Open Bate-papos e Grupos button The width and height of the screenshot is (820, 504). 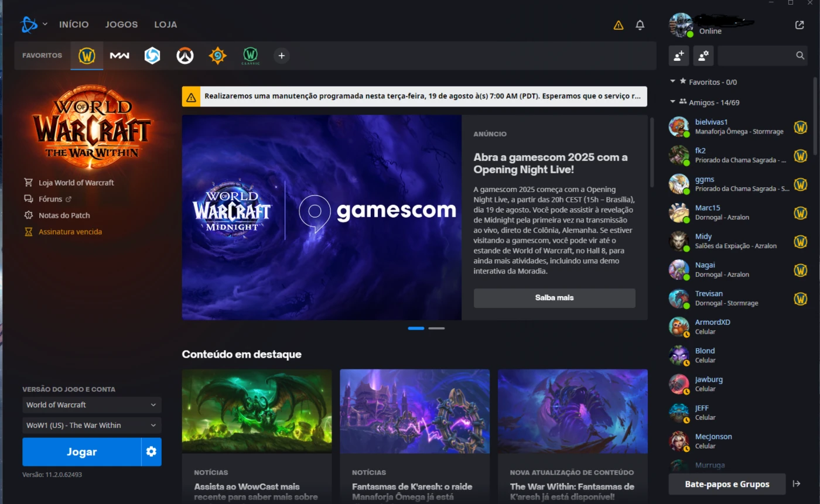click(727, 484)
